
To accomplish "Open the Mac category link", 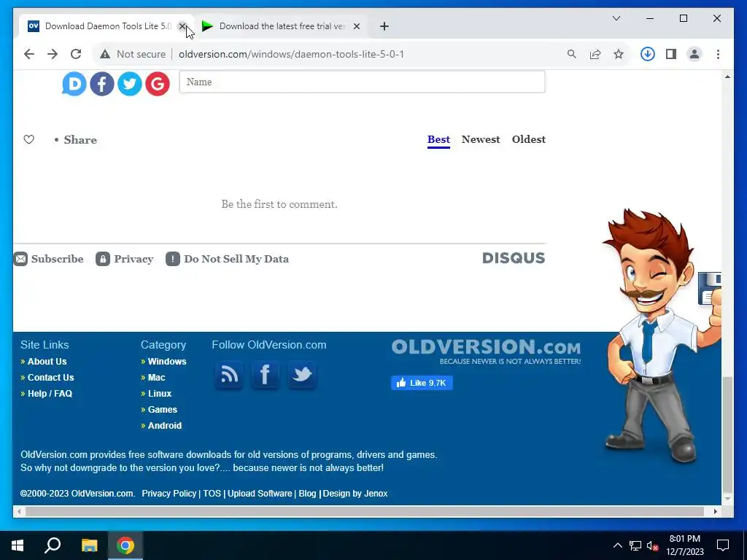I will 156,378.
